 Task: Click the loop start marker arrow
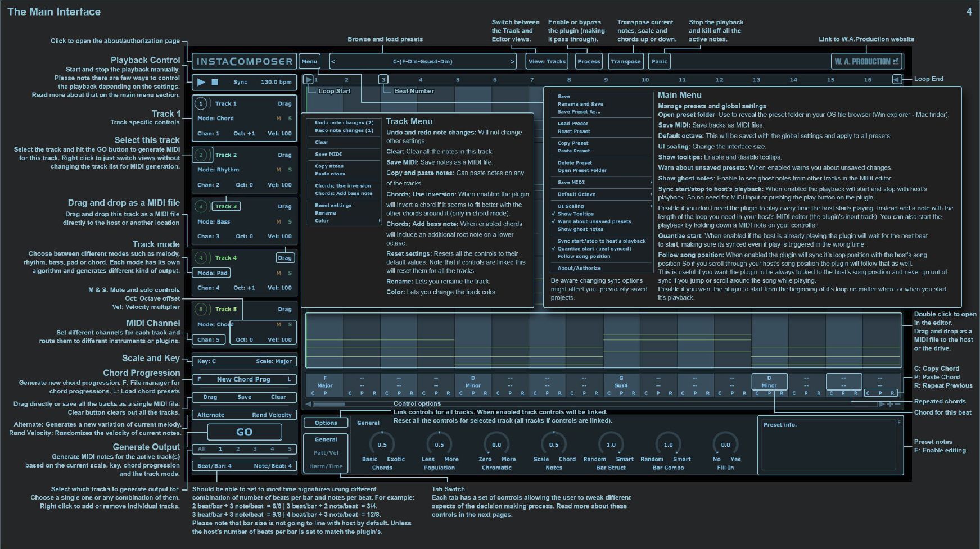click(x=308, y=80)
